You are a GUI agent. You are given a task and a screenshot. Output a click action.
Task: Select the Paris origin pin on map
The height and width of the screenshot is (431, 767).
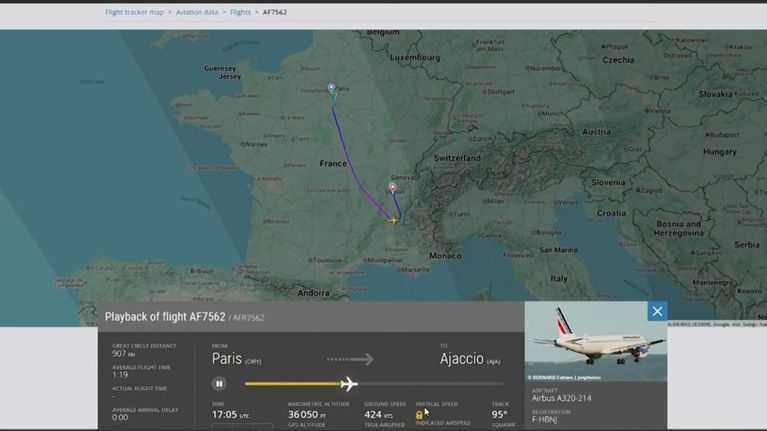pos(332,88)
